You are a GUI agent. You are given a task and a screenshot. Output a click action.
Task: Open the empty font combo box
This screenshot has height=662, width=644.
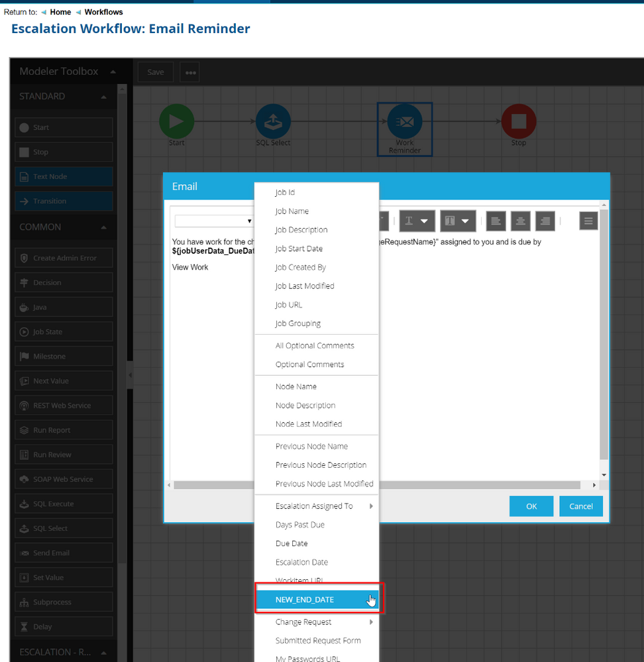213,221
